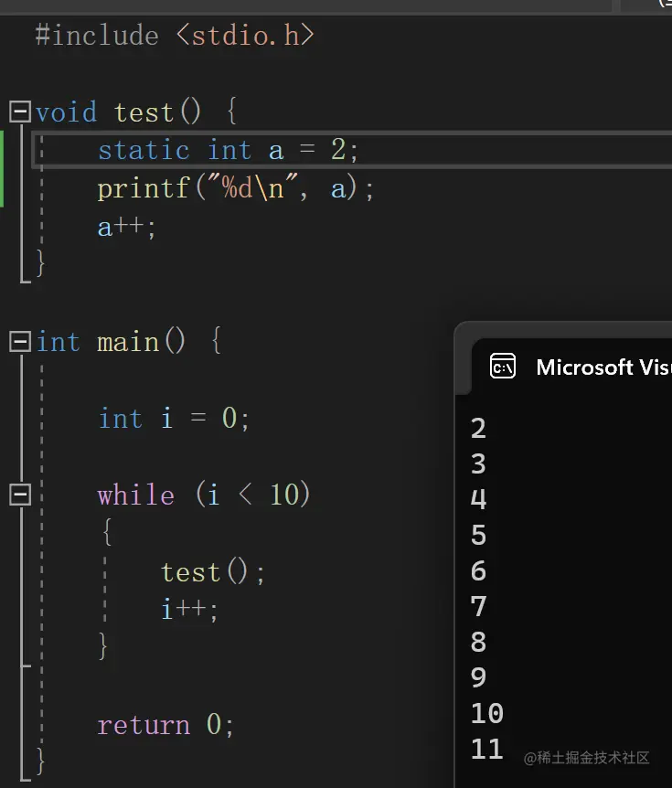This screenshot has height=788, width=672.
Task: Click console output line 3
Action: click(x=478, y=463)
